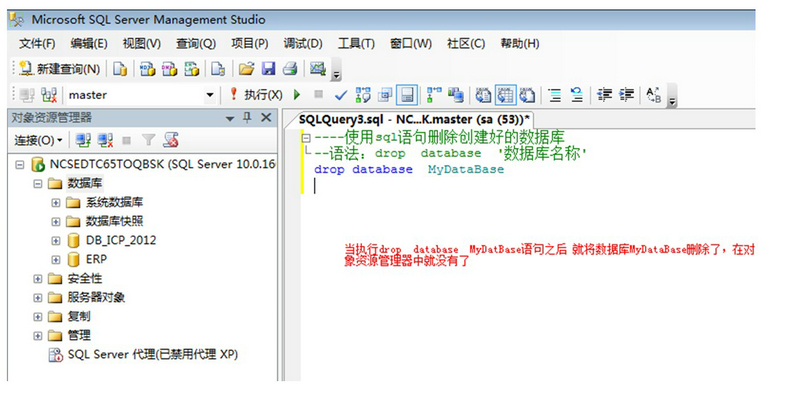Open the 项目(P) menu
The height and width of the screenshot is (393, 800).
(250, 44)
